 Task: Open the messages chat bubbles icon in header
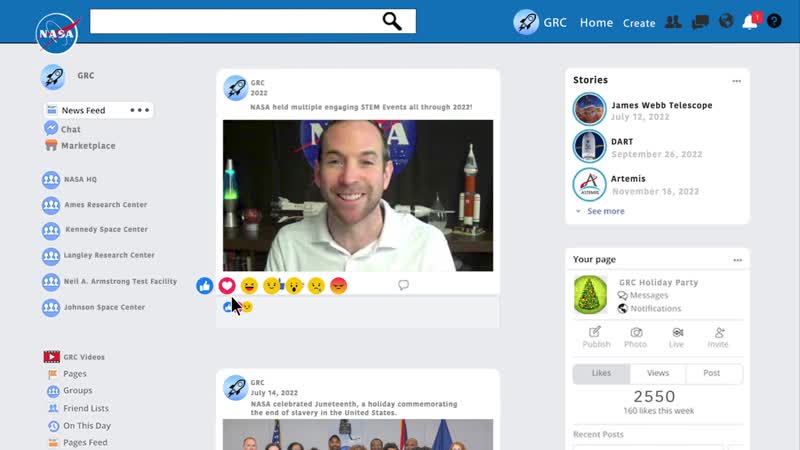coord(701,22)
